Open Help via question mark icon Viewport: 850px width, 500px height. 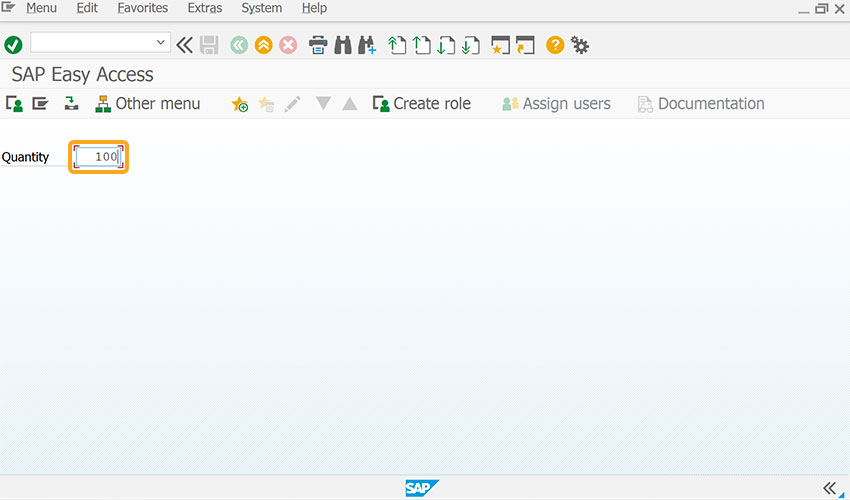point(555,45)
